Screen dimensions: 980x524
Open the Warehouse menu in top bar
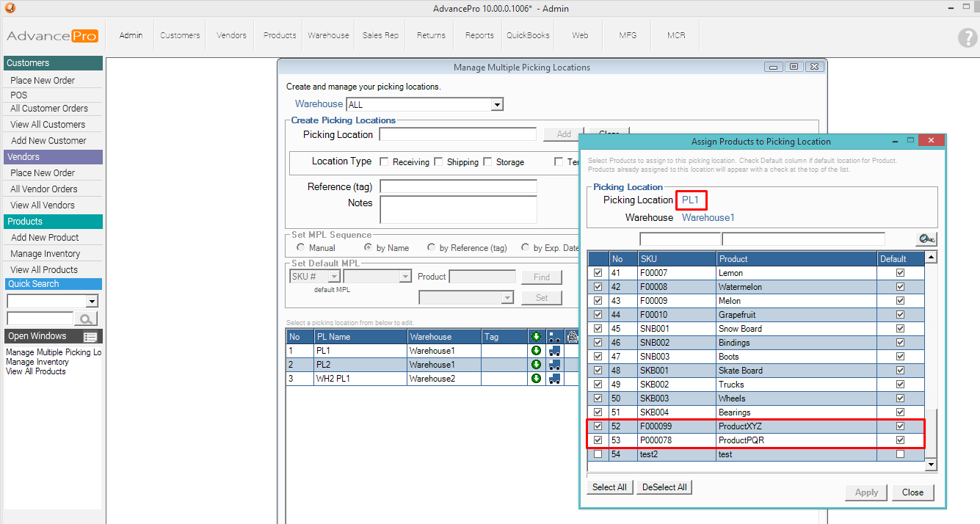pos(328,35)
